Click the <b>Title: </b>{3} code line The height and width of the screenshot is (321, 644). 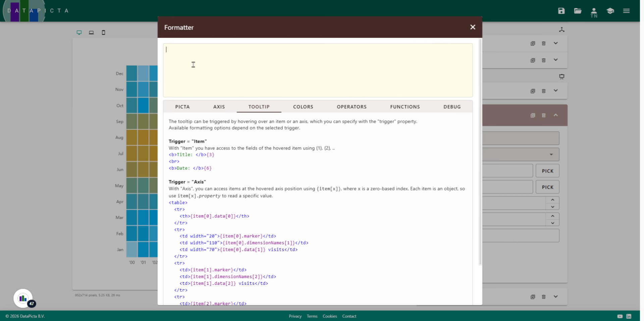192,154
